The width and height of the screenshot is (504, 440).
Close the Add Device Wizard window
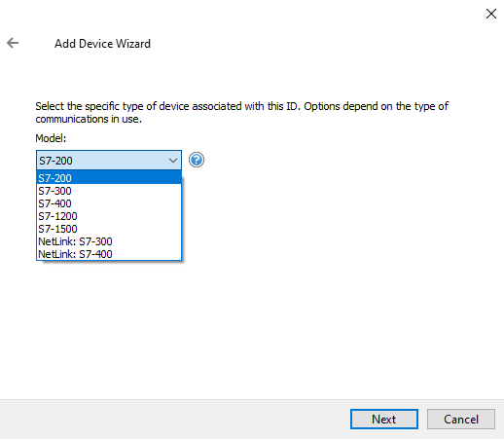491,14
